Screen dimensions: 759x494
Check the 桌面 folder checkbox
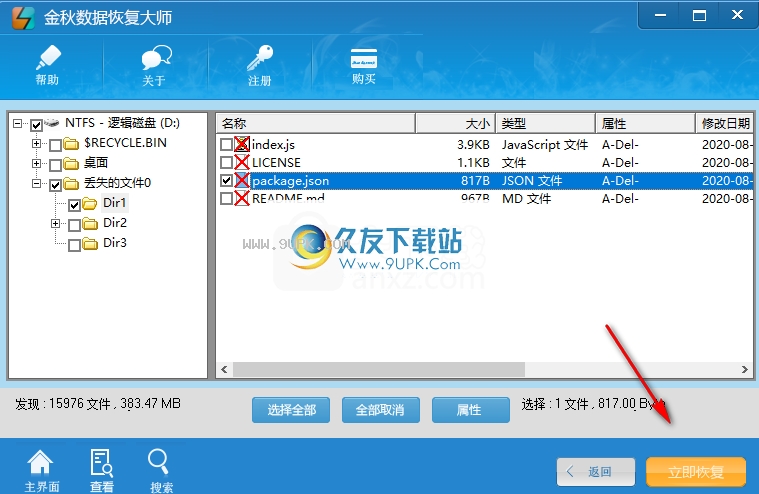(55, 165)
